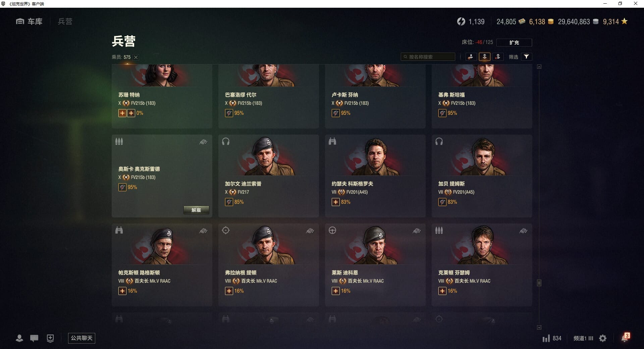Select the 兵营 breadcrumb tab
644x349 pixels.
[65, 21]
